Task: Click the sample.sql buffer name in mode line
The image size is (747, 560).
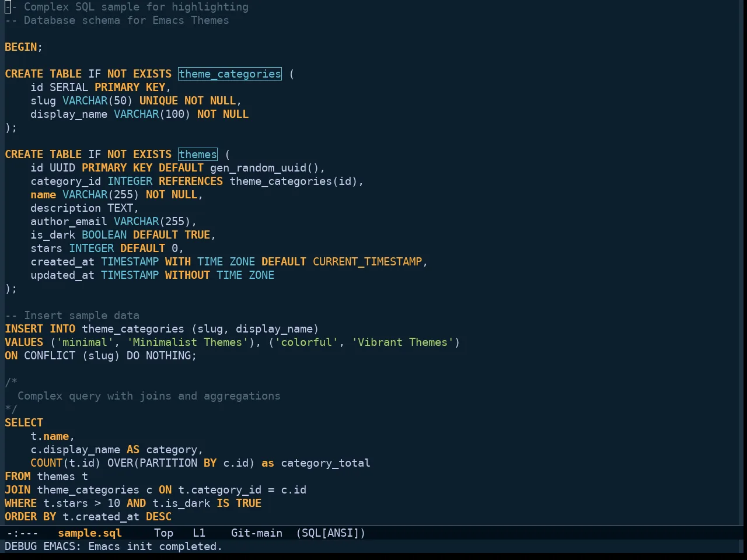Action: pyautogui.click(x=90, y=533)
